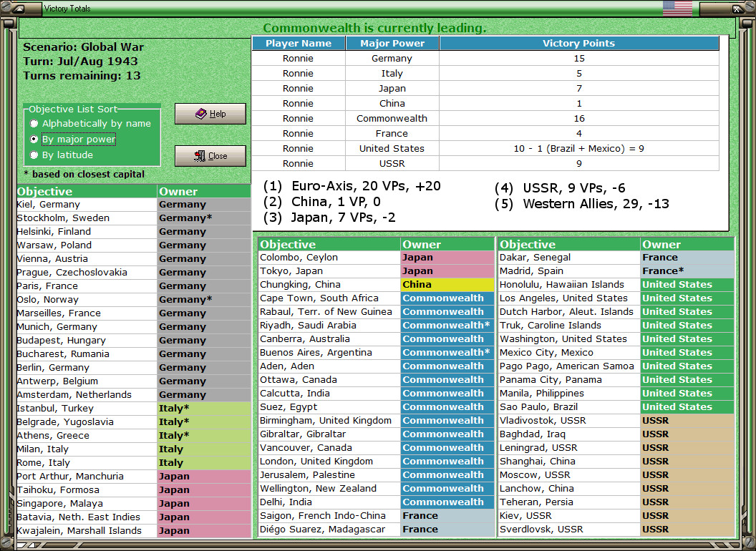Click the title bar's top-left system menu icon
Screen dimensions: 756x551
[19, 9]
